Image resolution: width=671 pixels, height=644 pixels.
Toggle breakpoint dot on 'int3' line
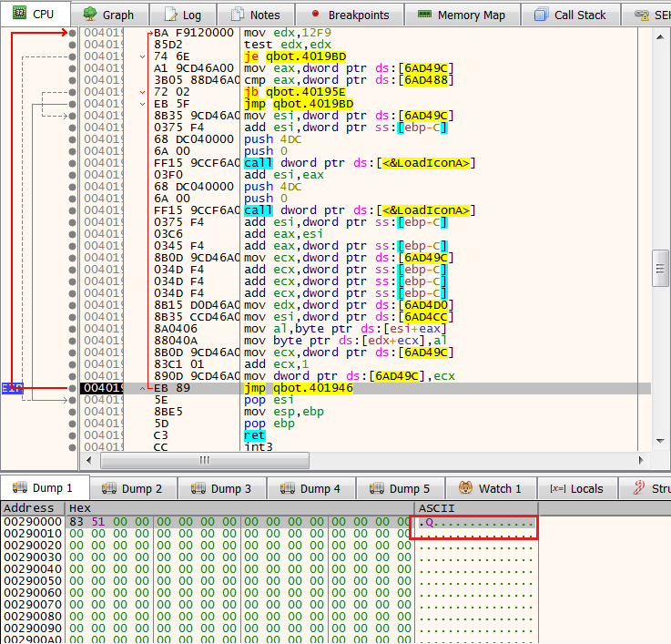pos(72,447)
